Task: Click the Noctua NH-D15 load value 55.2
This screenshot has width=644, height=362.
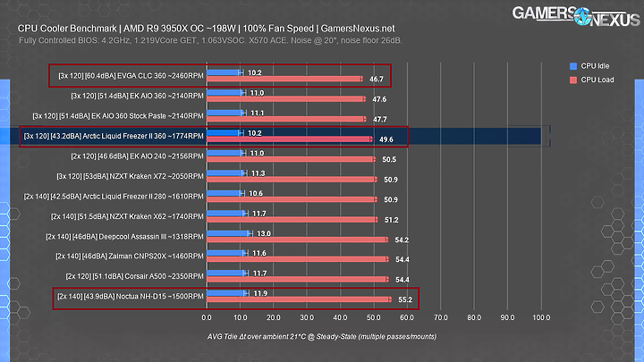Action: coord(405,300)
